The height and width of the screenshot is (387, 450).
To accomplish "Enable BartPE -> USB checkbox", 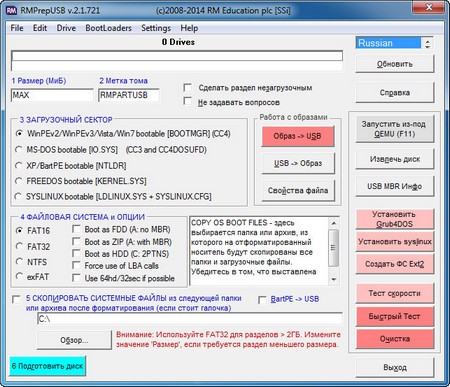I will 262,300.
